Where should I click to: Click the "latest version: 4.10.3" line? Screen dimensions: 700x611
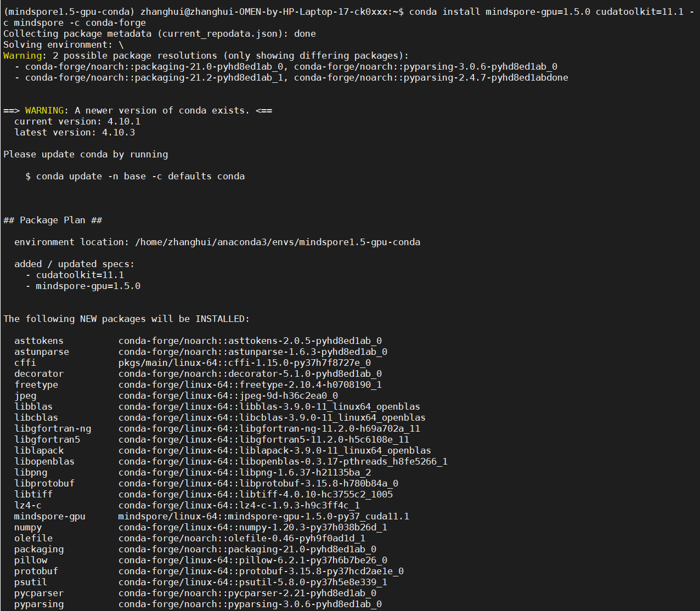(75, 132)
